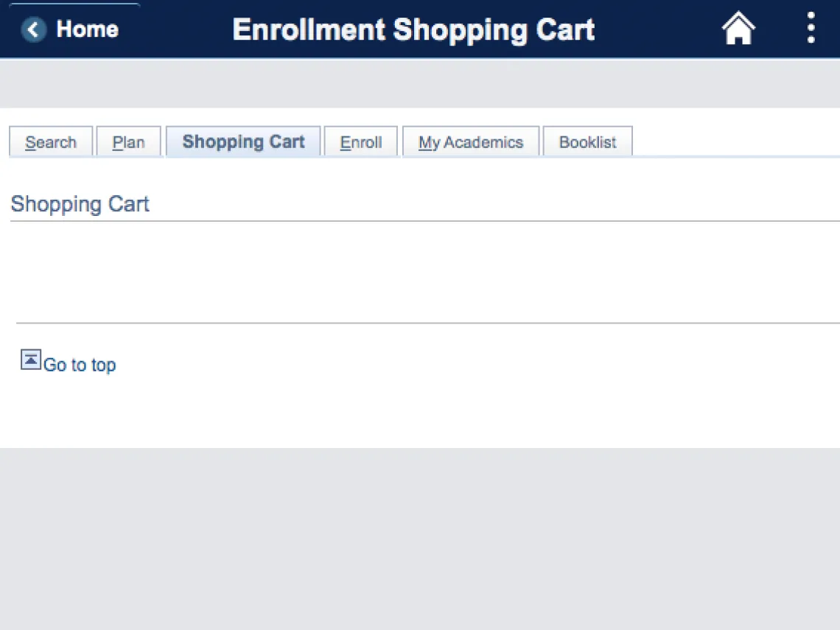
Task: Switch to the Search tab
Action: click(51, 142)
